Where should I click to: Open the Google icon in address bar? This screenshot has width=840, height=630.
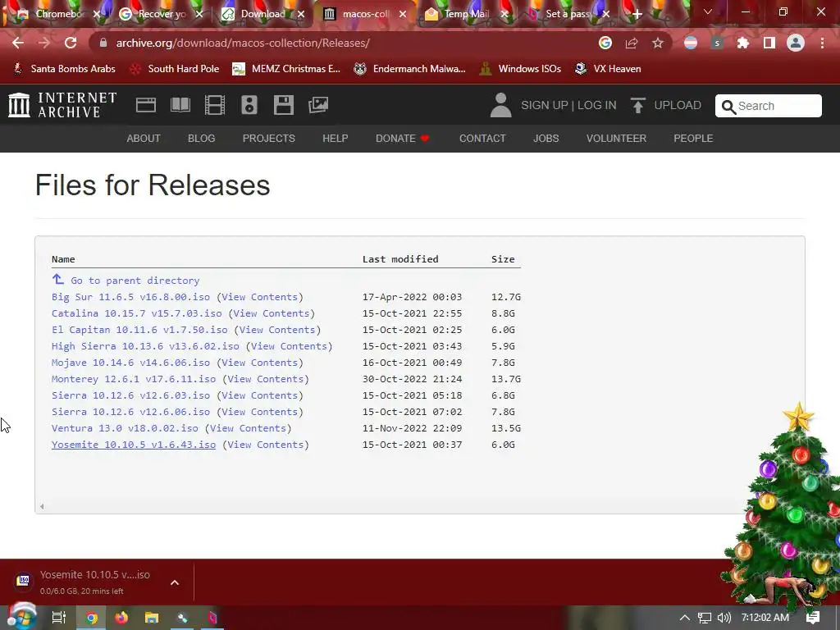[605, 43]
